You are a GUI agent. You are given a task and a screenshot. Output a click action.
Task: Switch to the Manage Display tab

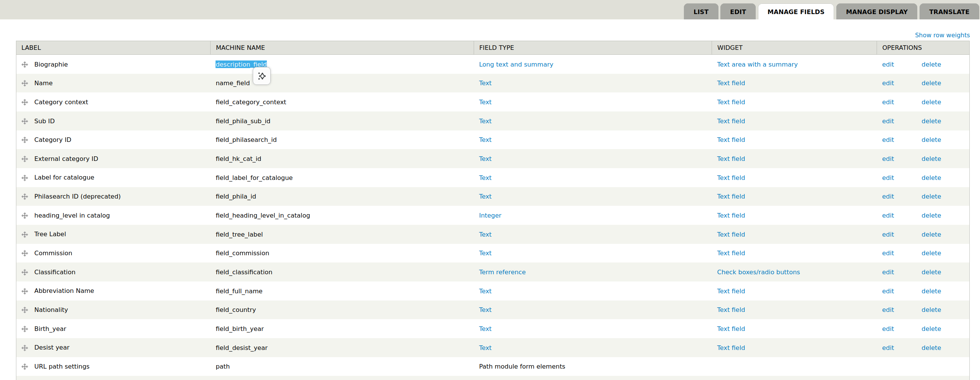tap(876, 12)
